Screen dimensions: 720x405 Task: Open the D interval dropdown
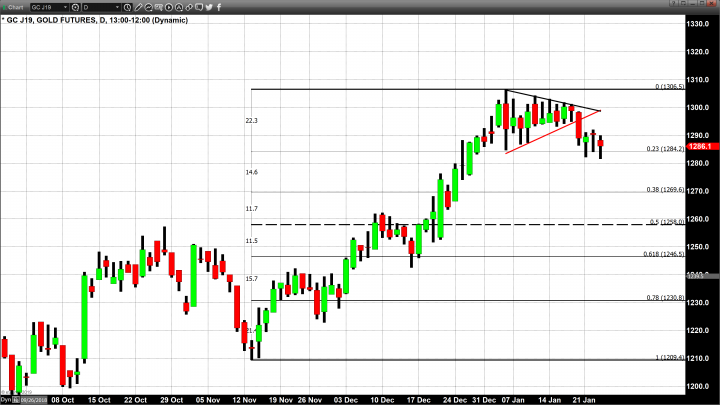[101, 7]
